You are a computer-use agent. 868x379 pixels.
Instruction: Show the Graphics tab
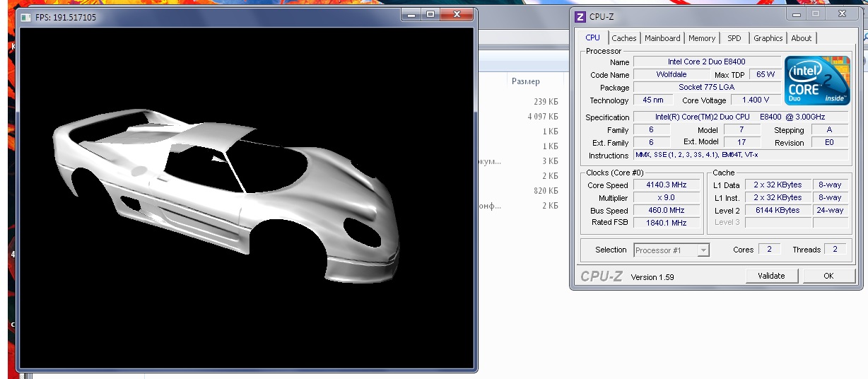(x=768, y=38)
